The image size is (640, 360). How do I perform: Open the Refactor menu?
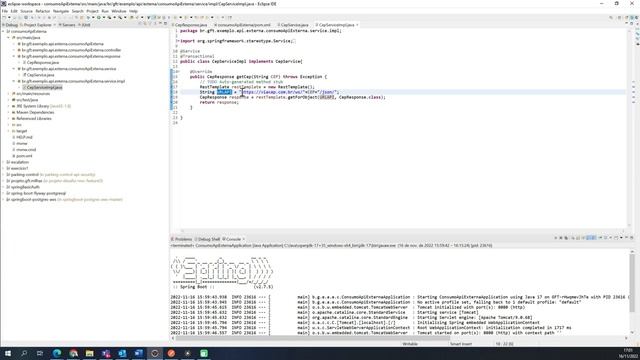pos(42,11)
